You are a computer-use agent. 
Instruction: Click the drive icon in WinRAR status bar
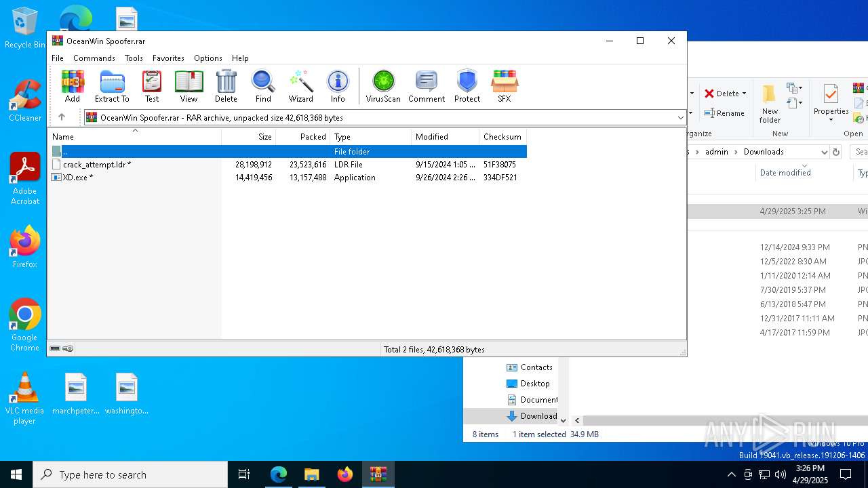tap(55, 348)
